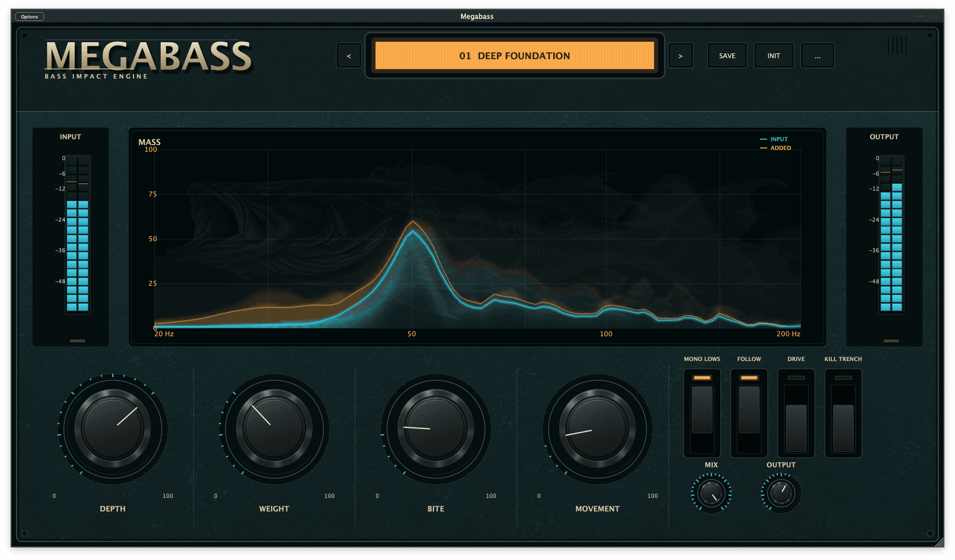
Task: Click the INPUT level meter
Action: [78, 234]
